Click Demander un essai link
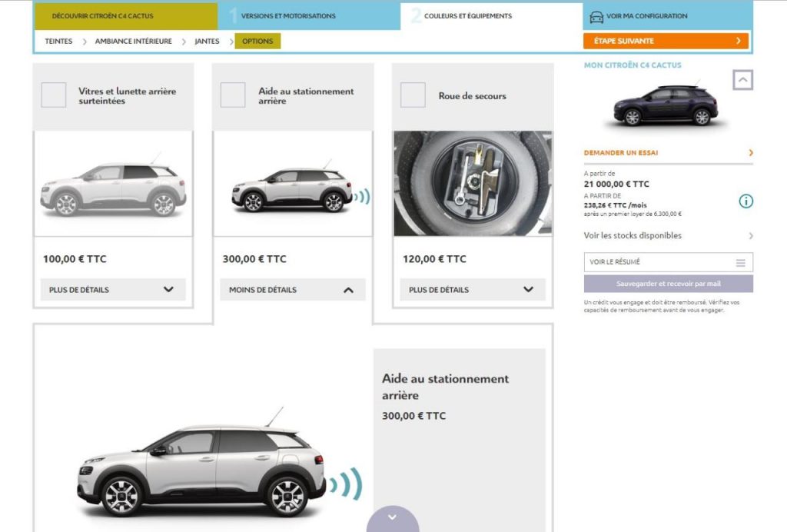This screenshot has height=532, width=787. (621, 152)
